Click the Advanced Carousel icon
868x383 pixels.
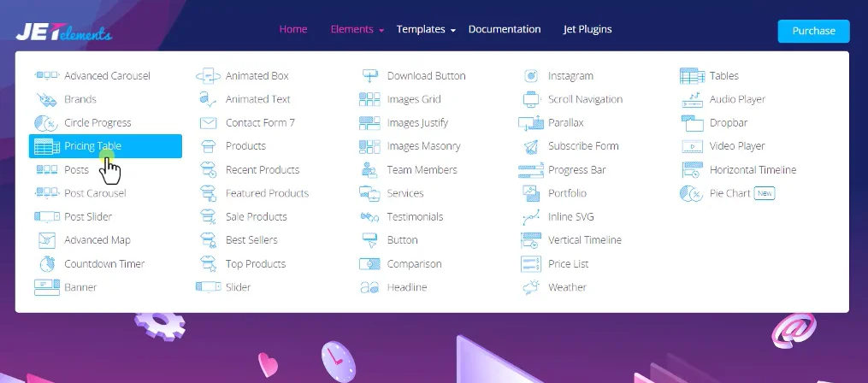45,76
